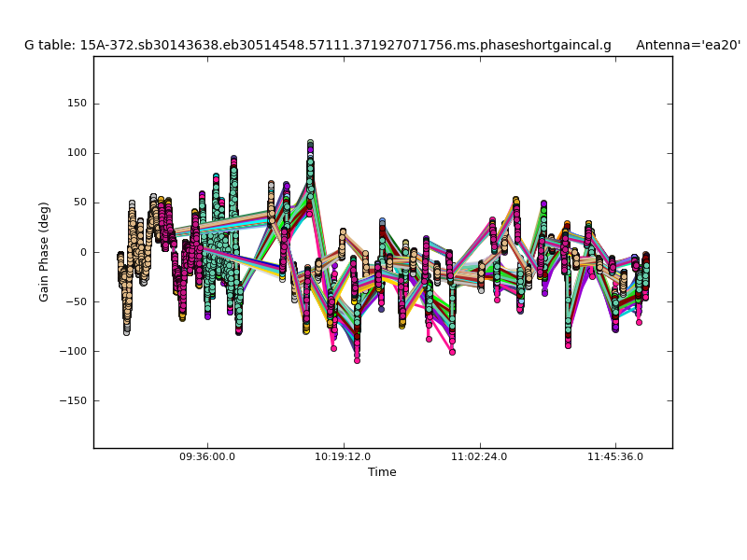Click the pink data point near −100 before 11:02
The height and width of the screenshot is (560, 747).
coord(452,351)
